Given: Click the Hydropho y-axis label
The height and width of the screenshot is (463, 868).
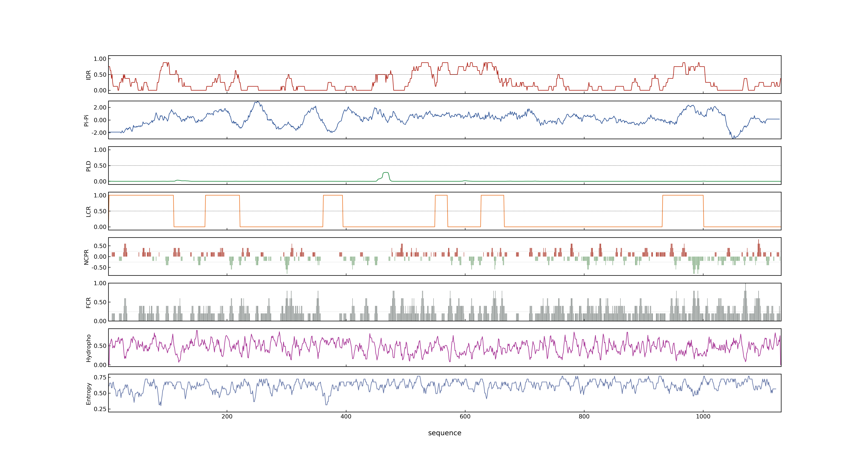Looking at the screenshot, I should coord(88,348).
